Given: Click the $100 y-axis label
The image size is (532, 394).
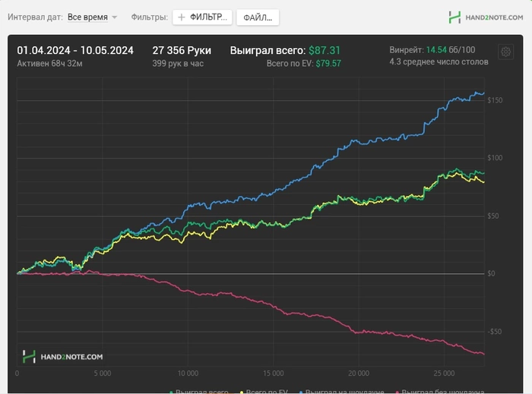Looking at the screenshot, I should coord(495,158).
